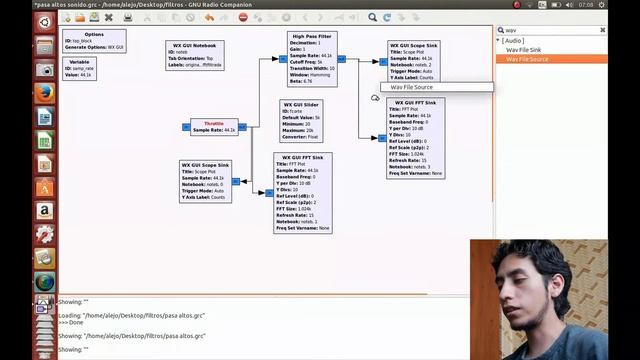Select Wav File Source in block tree

click(527, 59)
